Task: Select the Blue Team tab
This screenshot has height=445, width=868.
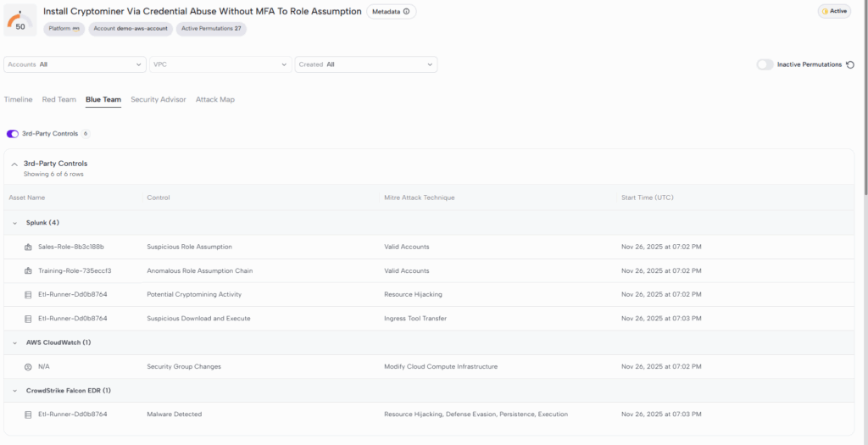Action: (103, 100)
